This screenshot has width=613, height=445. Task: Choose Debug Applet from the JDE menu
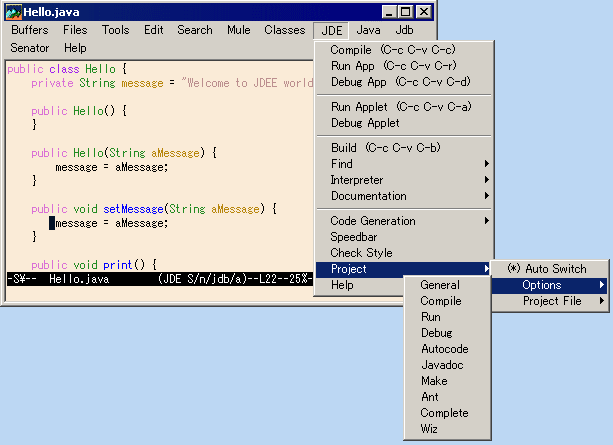pos(403,123)
